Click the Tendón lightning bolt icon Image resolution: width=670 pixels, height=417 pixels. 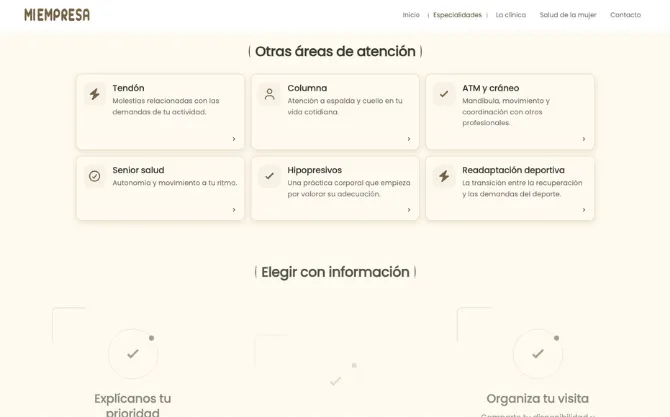[x=94, y=94]
